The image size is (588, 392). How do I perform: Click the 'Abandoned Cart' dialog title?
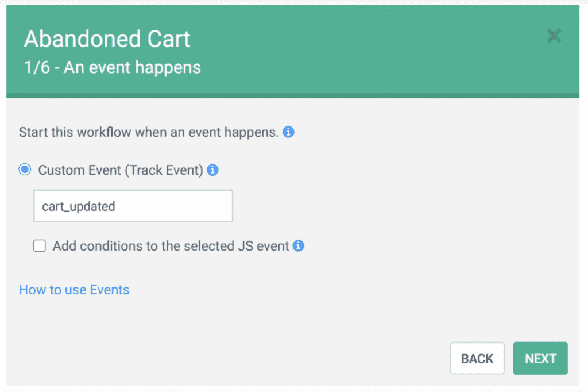[x=107, y=39]
